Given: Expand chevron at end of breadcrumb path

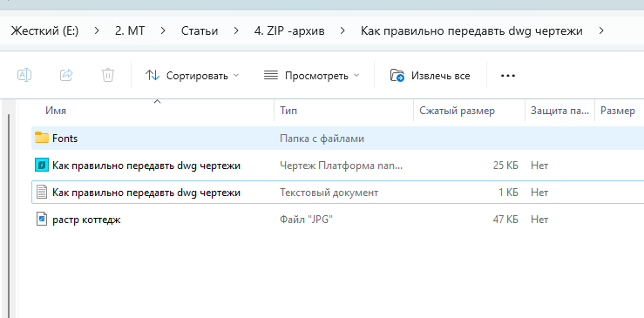Looking at the screenshot, I should (601, 30).
